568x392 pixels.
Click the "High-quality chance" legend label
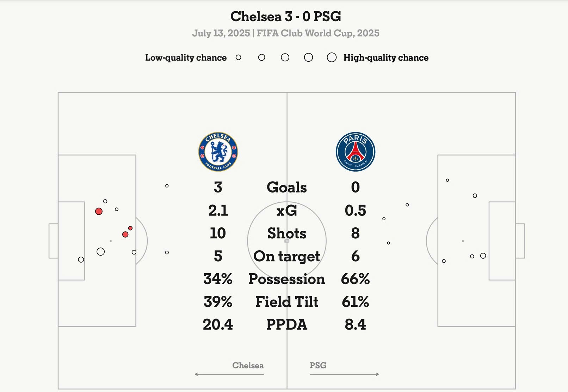click(386, 58)
